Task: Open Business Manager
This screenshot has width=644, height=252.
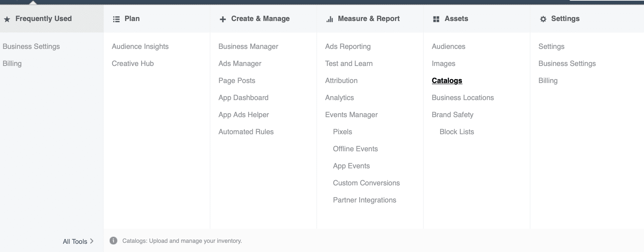Action: [x=248, y=47]
